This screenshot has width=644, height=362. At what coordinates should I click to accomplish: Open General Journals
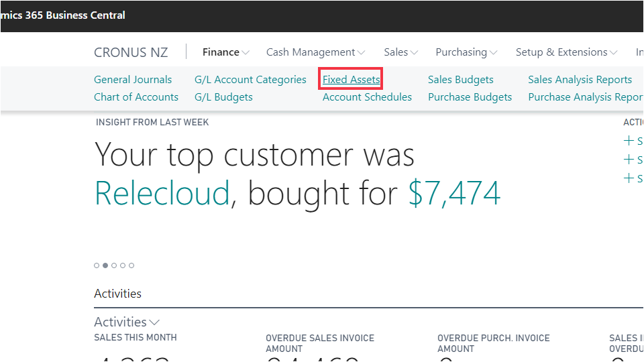133,79
